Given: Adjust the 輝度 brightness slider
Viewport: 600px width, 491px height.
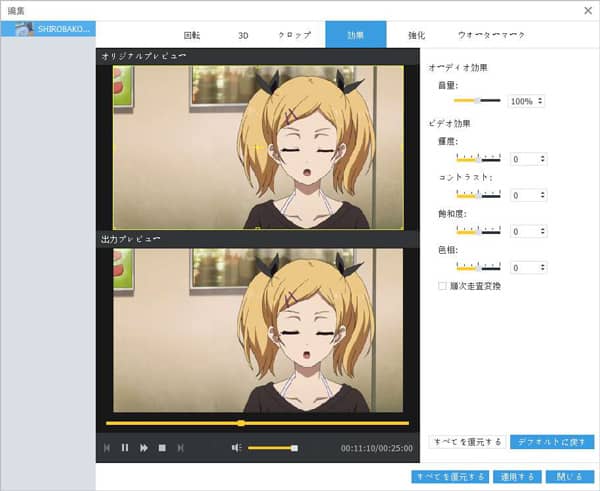Looking at the screenshot, I should (x=478, y=158).
